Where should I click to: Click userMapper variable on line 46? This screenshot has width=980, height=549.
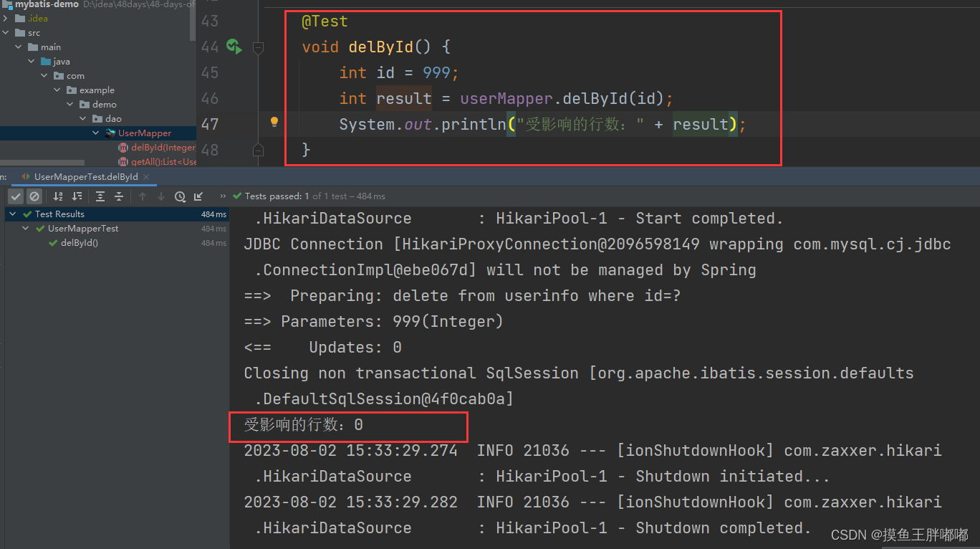(506, 99)
